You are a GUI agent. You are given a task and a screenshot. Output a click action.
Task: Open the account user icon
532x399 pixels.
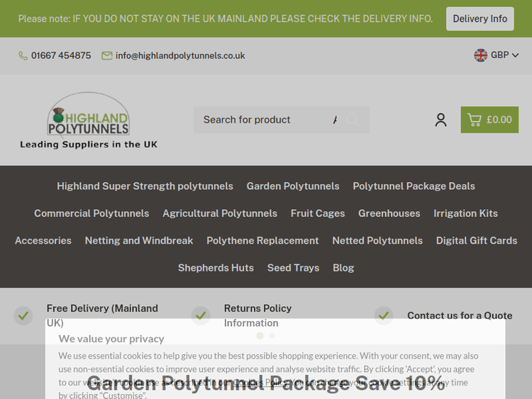(x=440, y=120)
